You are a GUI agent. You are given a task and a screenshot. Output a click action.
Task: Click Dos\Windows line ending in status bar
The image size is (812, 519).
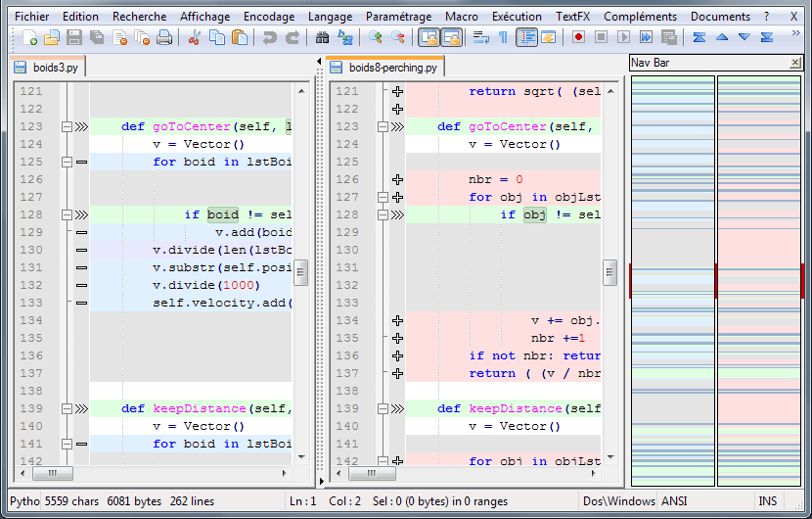click(619, 501)
